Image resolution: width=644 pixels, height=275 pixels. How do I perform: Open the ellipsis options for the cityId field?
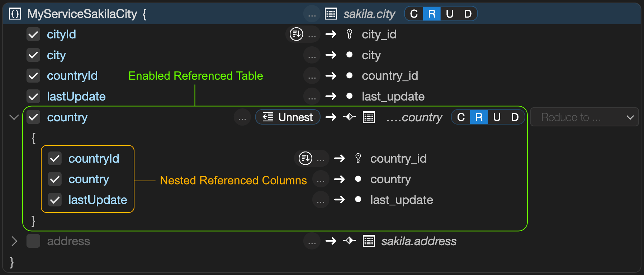coord(312,35)
